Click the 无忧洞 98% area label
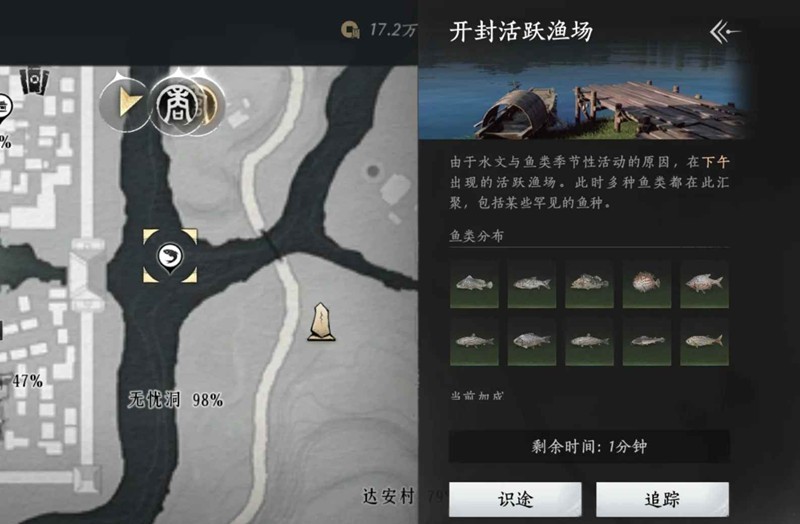The height and width of the screenshot is (524, 800). pyautogui.click(x=175, y=400)
